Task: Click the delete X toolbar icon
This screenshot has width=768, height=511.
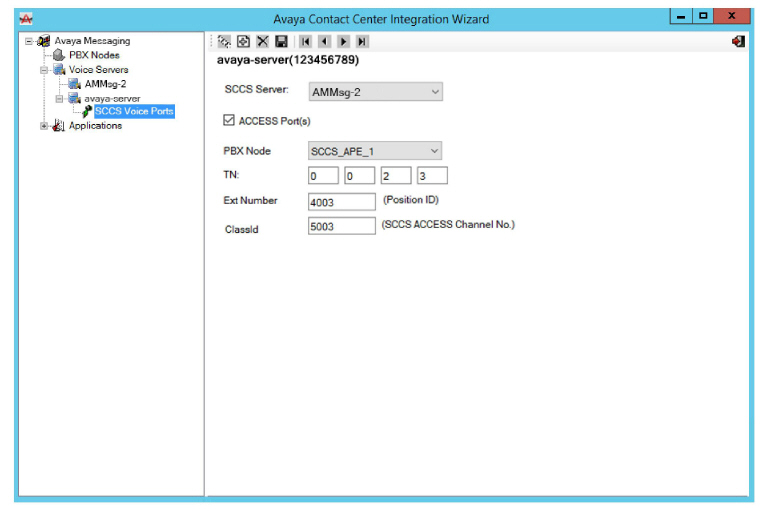Action: pyautogui.click(x=263, y=42)
